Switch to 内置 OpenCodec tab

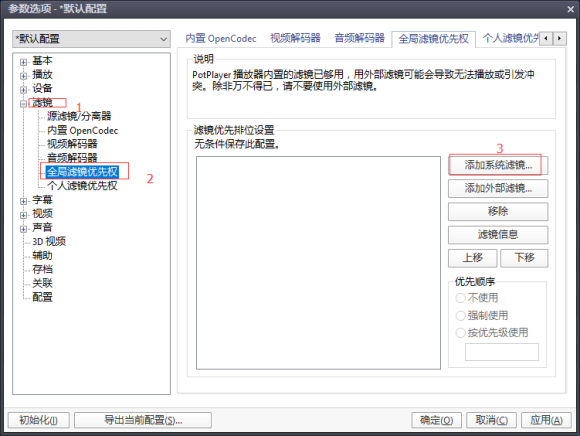[x=221, y=38]
